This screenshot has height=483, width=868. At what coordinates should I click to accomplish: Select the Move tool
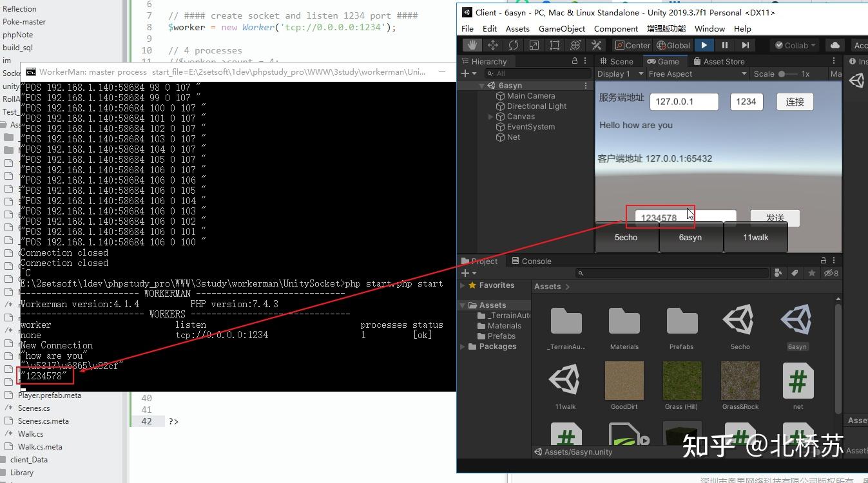(x=492, y=45)
